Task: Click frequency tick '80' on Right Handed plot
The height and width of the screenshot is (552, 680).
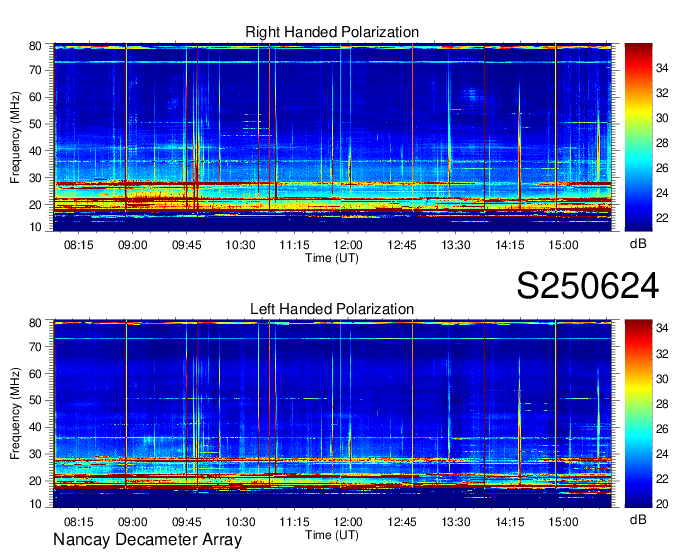Action: click(x=36, y=46)
